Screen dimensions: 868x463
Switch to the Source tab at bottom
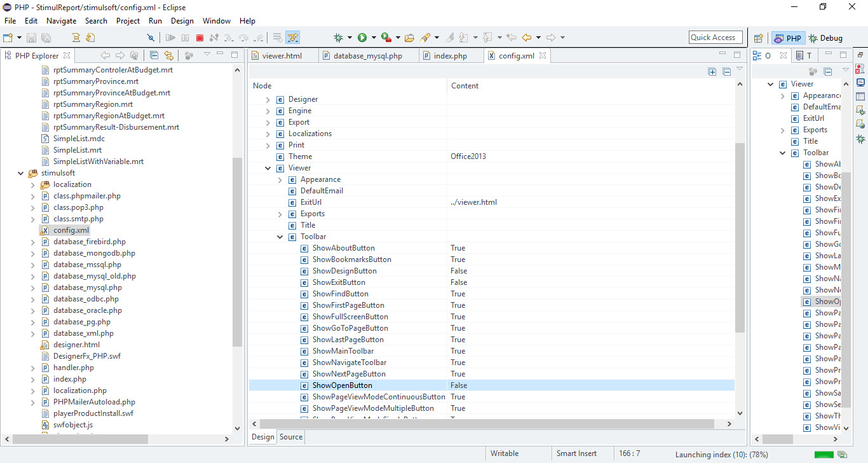click(x=291, y=437)
